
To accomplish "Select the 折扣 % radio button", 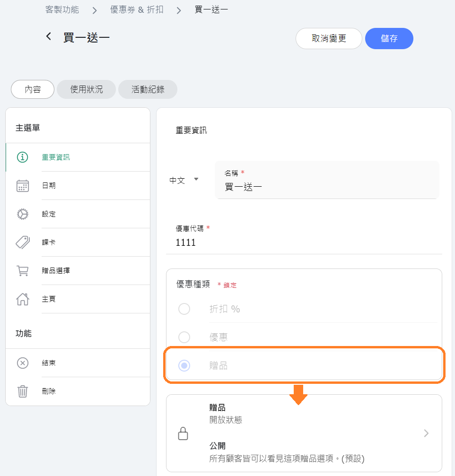I will 184,309.
